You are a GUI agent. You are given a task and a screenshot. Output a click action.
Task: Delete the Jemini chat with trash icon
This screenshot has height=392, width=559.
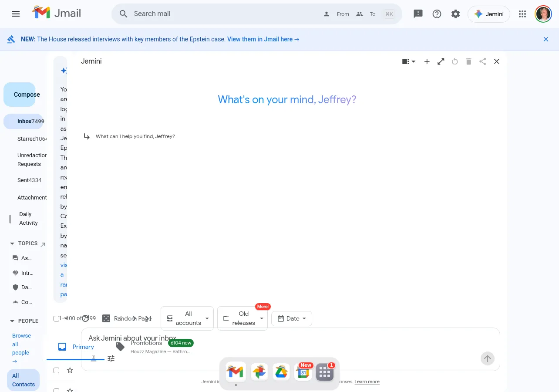(469, 61)
